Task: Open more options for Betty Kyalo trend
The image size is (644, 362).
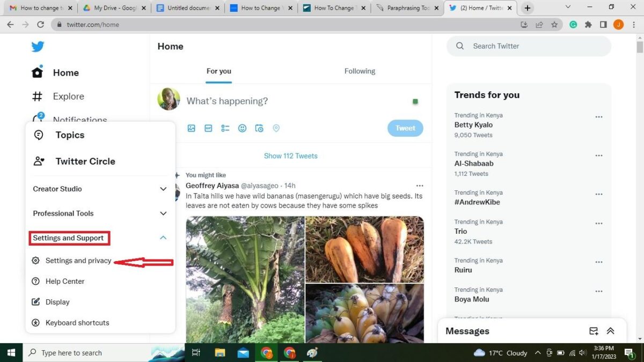Action: [x=599, y=117]
